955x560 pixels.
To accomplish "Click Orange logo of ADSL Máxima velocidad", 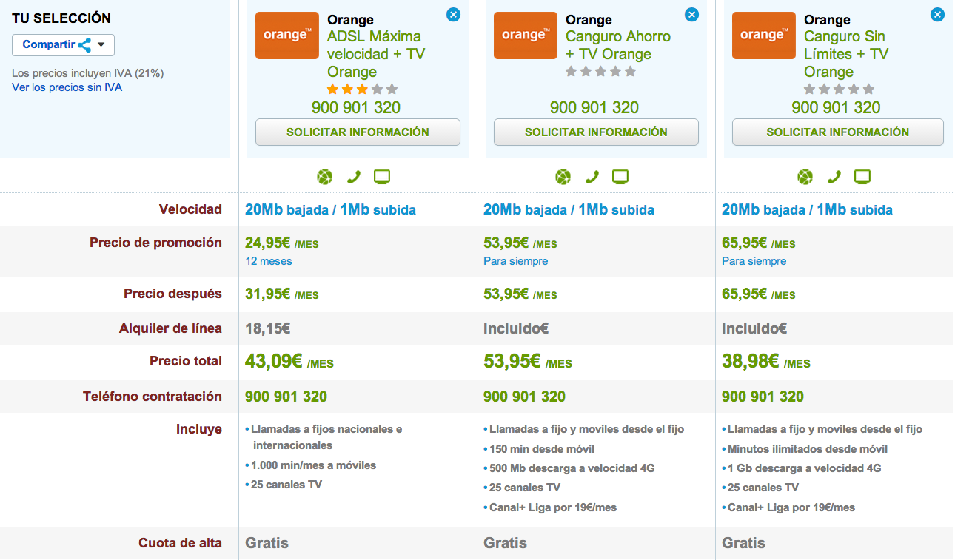I will click(x=286, y=35).
